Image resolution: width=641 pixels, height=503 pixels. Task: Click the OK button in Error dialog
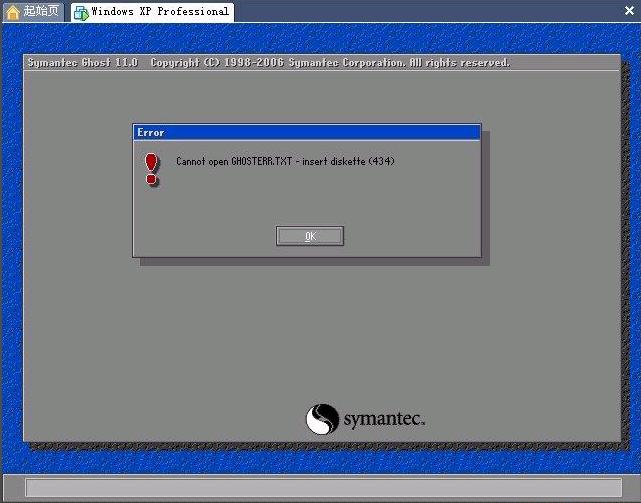pos(310,236)
